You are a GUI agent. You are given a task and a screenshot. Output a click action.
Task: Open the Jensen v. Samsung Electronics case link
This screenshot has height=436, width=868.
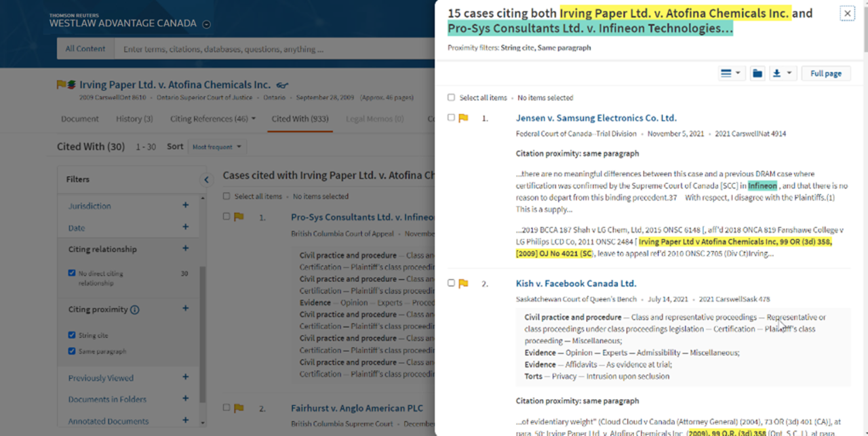click(595, 118)
